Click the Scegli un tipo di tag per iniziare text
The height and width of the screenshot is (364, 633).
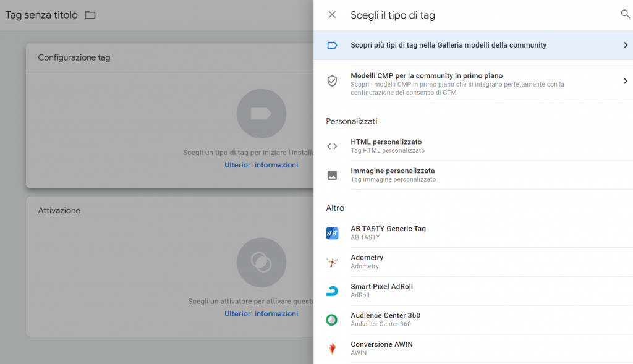point(249,153)
